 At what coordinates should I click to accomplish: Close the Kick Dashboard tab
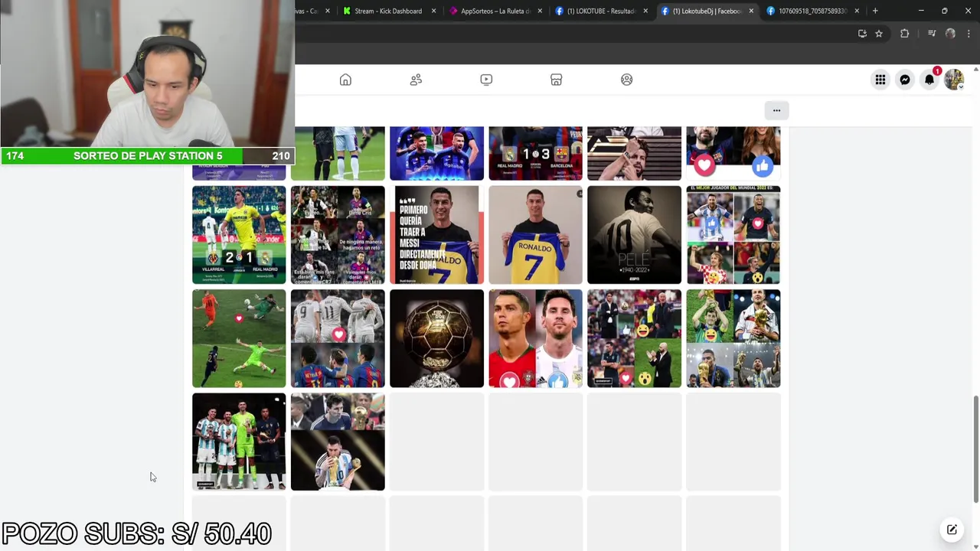point(433,11)
